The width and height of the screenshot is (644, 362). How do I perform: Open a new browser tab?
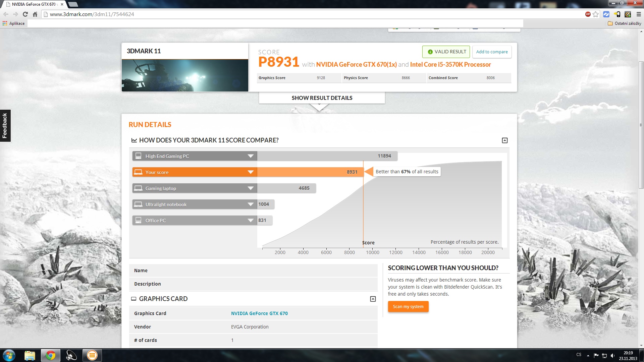pyautogui.click(x=73, y=4)
